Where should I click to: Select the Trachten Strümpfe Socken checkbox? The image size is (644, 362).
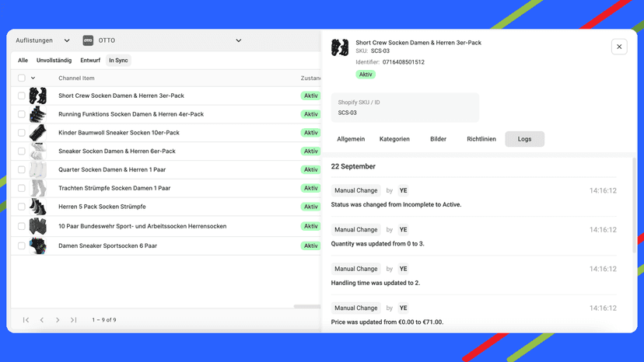pos(21,188)
